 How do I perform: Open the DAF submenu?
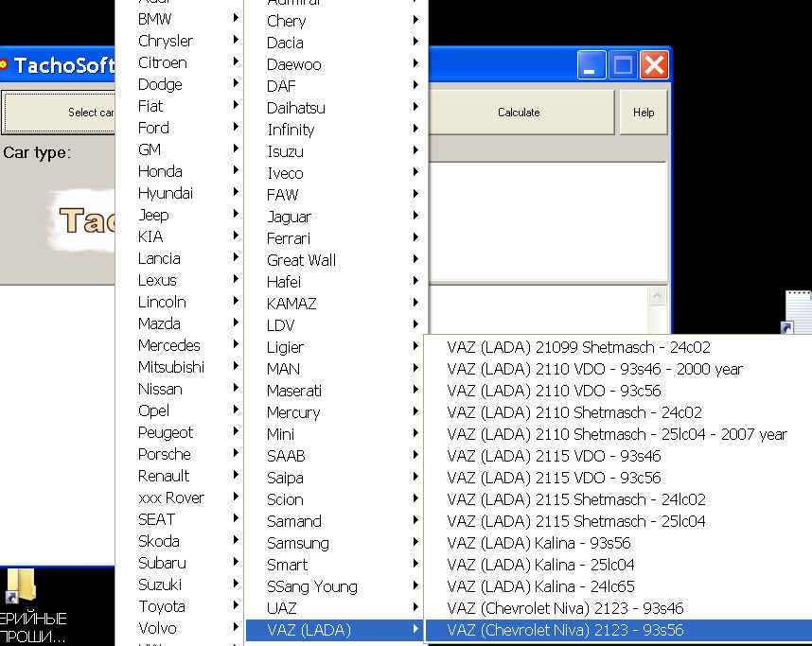335,86
